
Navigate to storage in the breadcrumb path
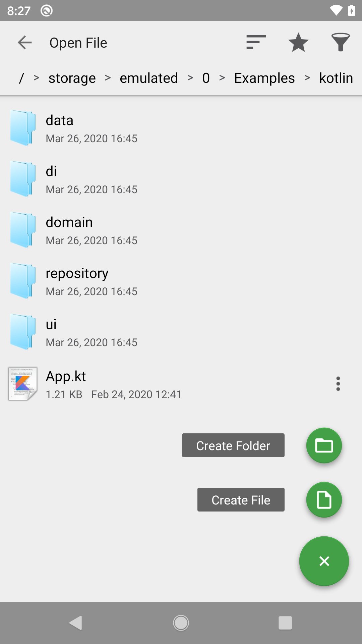pyautogui.click(x=72, y=78)
